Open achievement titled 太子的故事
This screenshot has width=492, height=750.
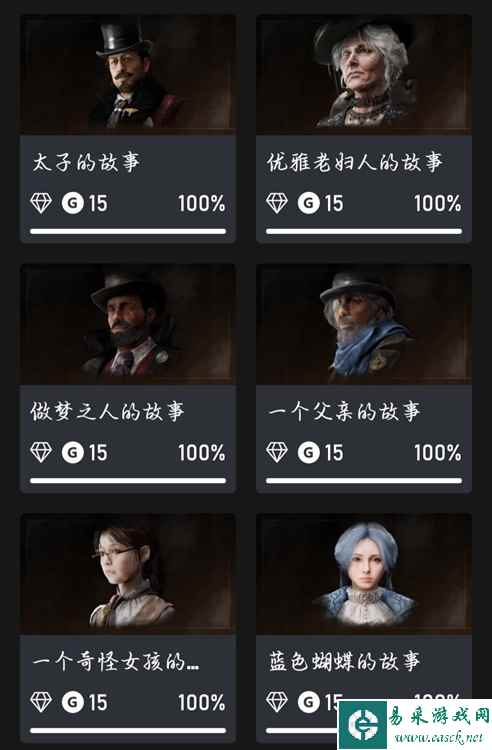[x=86, y=162]
